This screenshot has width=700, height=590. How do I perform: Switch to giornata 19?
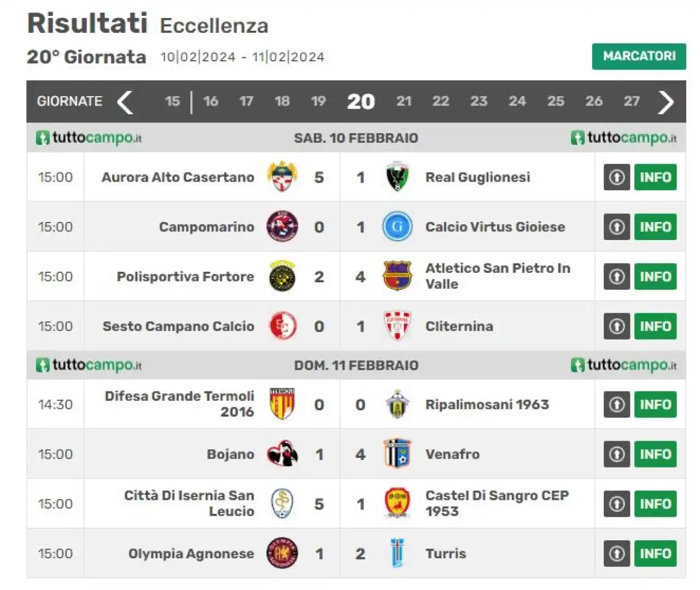coord(318,101)
